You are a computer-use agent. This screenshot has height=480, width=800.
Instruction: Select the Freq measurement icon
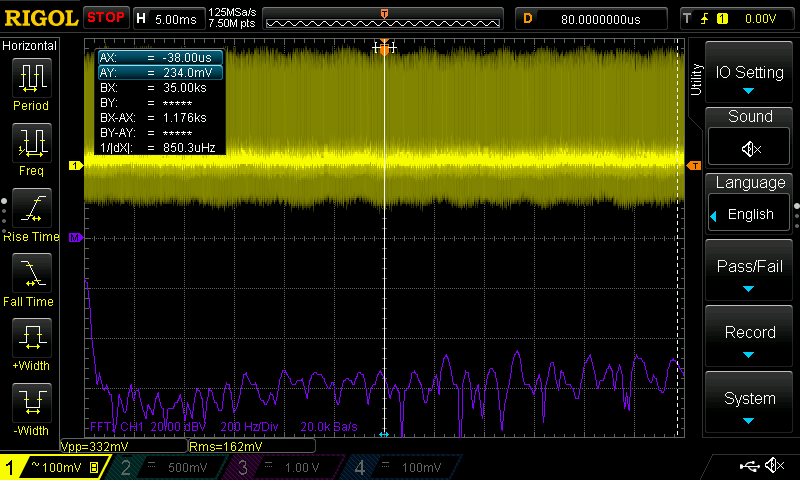[x=32, y=143]
